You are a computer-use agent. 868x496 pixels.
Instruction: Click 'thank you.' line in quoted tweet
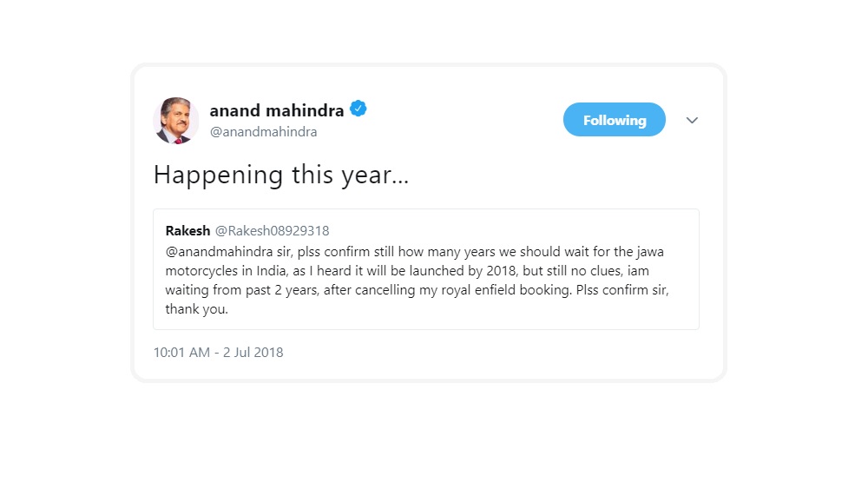[x=196, y=309]
